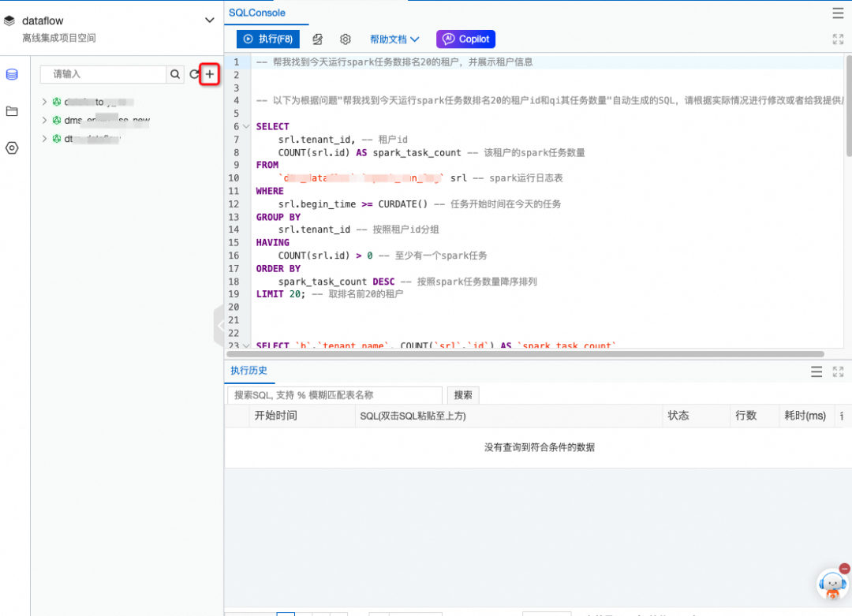Switch to the SQLConsole tab
The image size is (852, 616).
click(257, 13)
